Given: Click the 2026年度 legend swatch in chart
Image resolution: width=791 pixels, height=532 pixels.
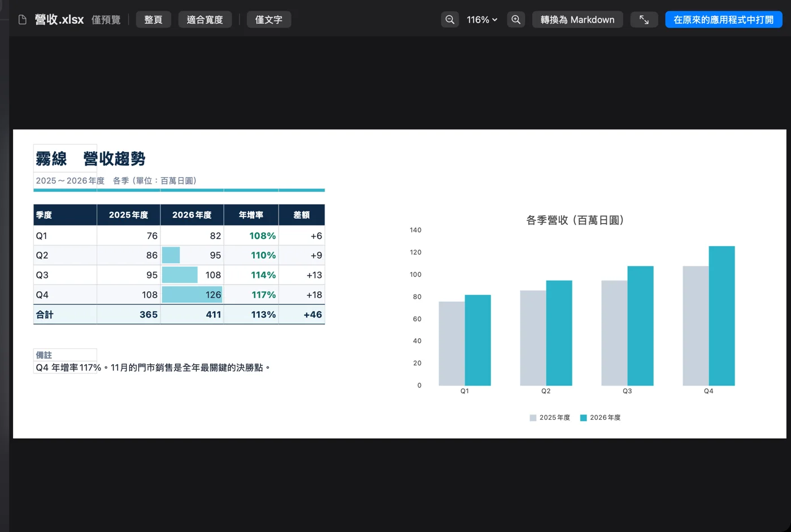Looking at the screenshot, I should [x=584, y=418].
